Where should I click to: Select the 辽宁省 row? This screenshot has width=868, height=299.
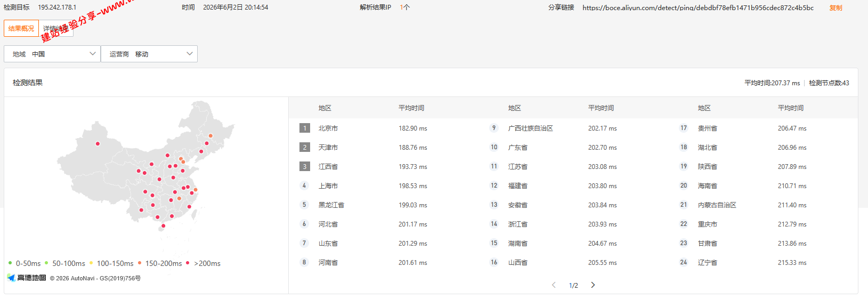click(763, 262)
